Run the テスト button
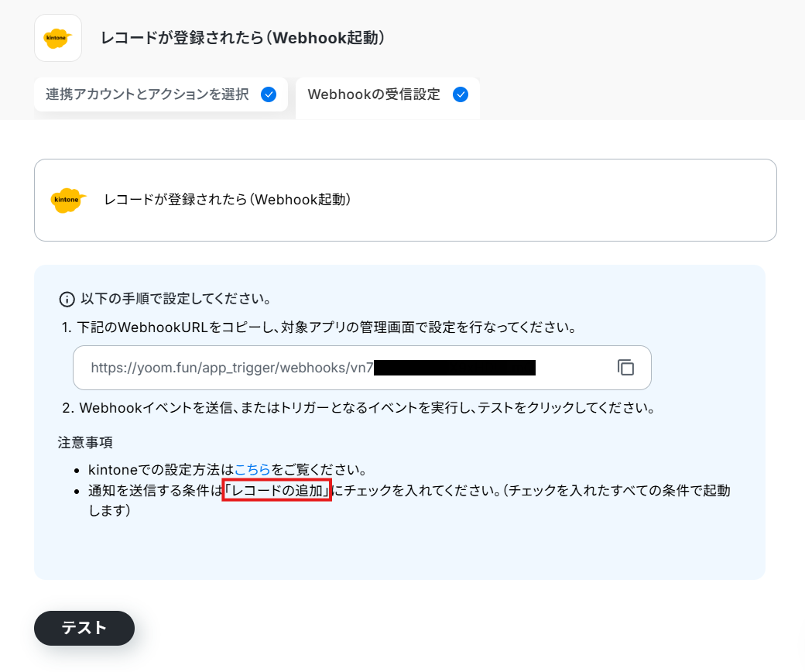805x672 pixels. [84, 628]
